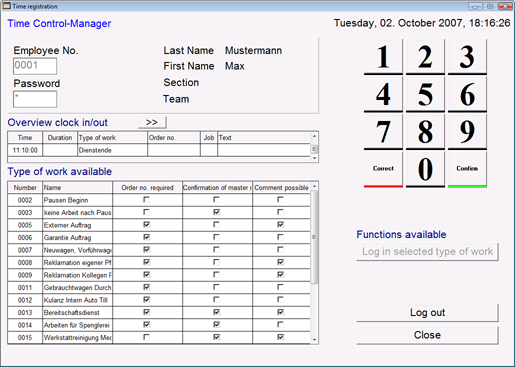515x367 pixels.
Task: Click the Duration column header
Action: point(60,138)
